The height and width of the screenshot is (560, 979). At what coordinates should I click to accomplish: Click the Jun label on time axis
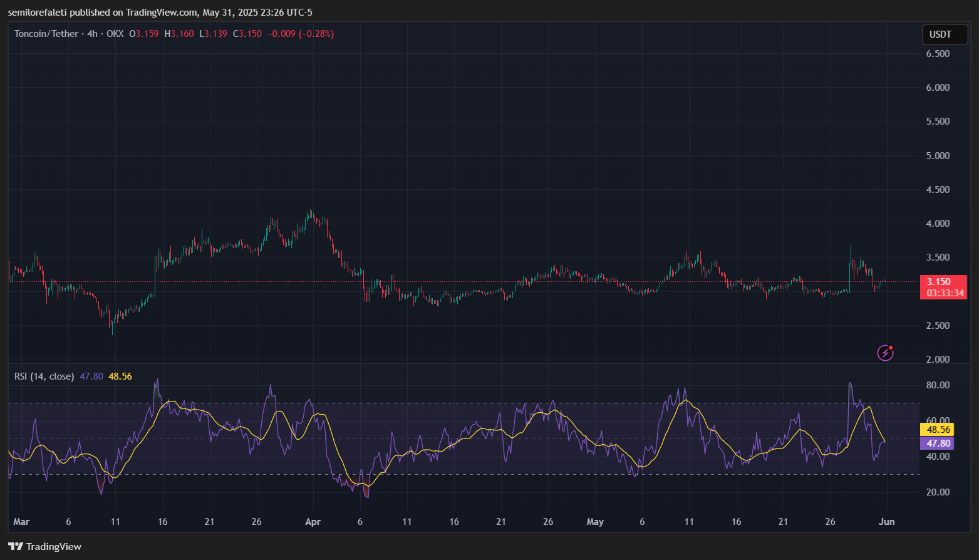tap(887, 522)
